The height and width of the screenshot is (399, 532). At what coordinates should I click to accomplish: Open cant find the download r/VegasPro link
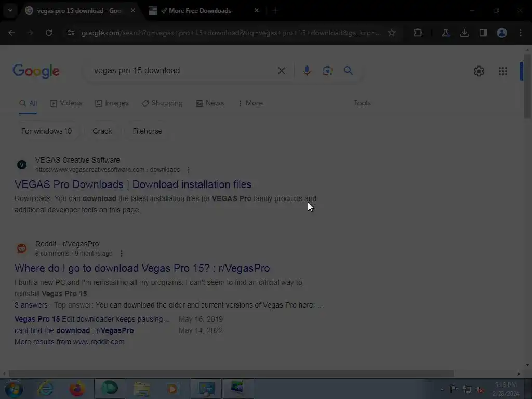(x=74, y=330)
